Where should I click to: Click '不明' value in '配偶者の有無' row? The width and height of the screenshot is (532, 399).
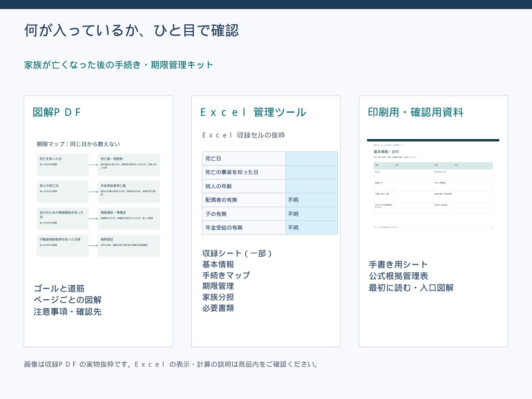click(x=293, y=200)
